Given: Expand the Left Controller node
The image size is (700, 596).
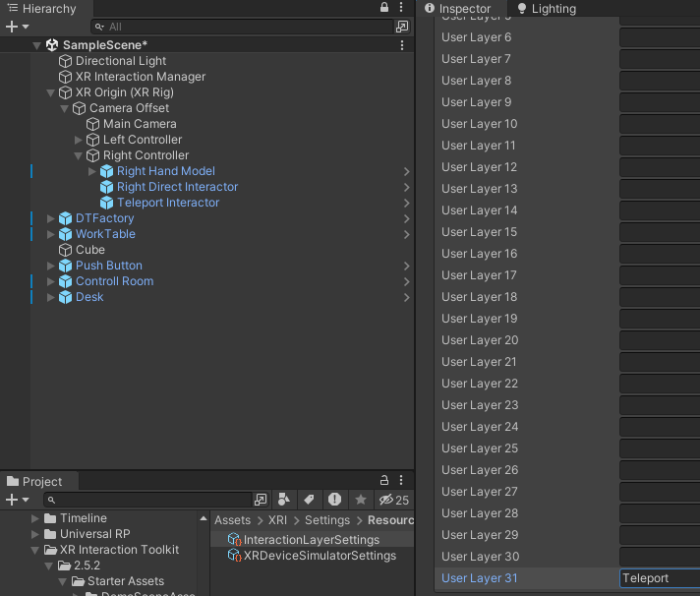Looking at the screenshot, I should (x=78, y=140).
